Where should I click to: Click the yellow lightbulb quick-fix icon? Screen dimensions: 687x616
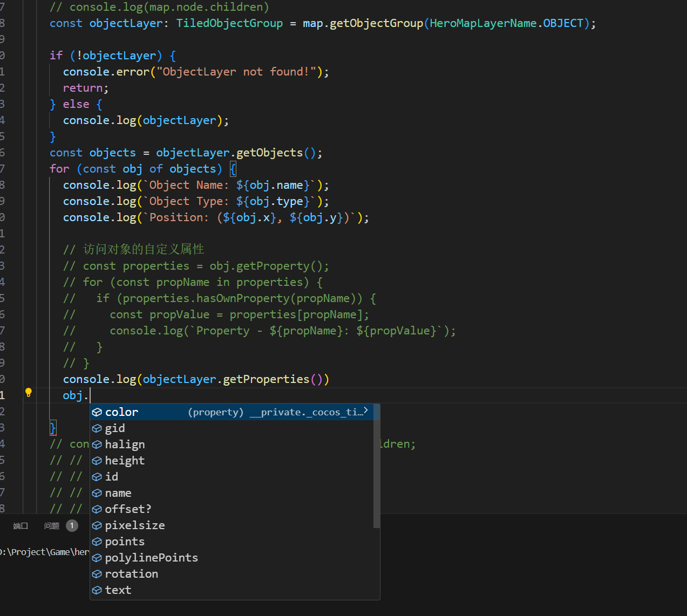click(29, 393)
